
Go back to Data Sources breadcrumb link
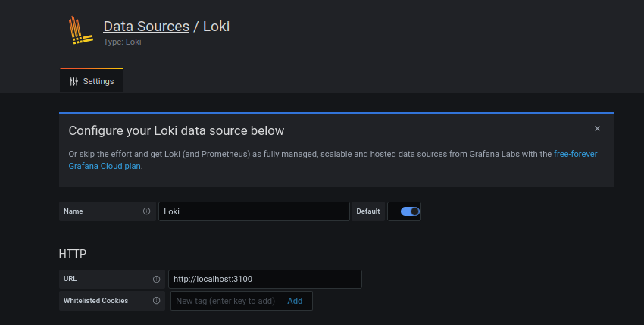tap(146, 26)
